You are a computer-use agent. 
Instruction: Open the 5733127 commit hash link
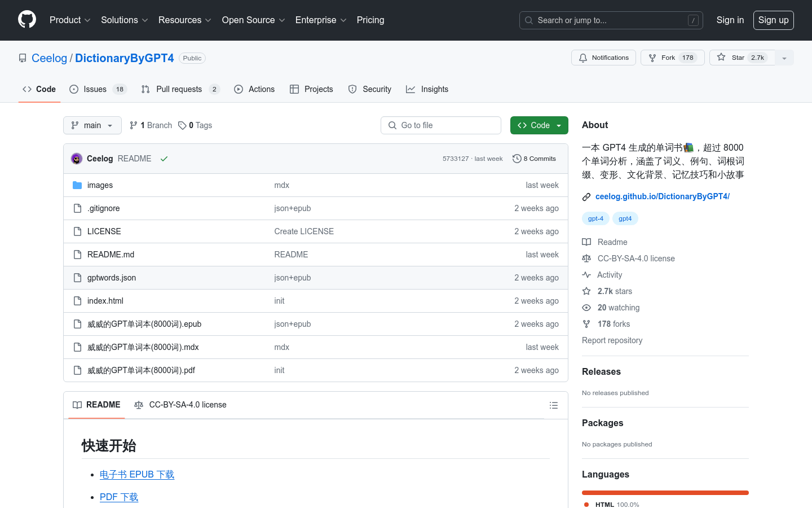tap(456, 159)
